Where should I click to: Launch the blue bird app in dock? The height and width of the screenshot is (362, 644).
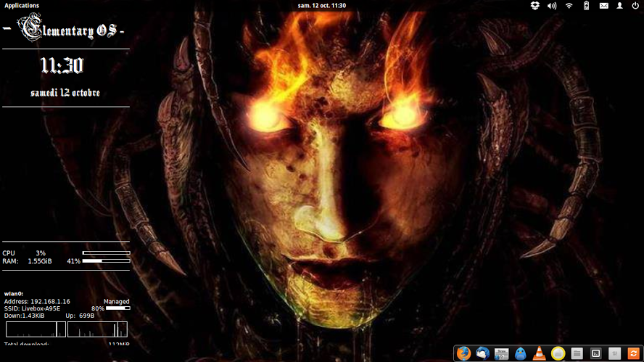pyautogui.click(x=521, y=353)
